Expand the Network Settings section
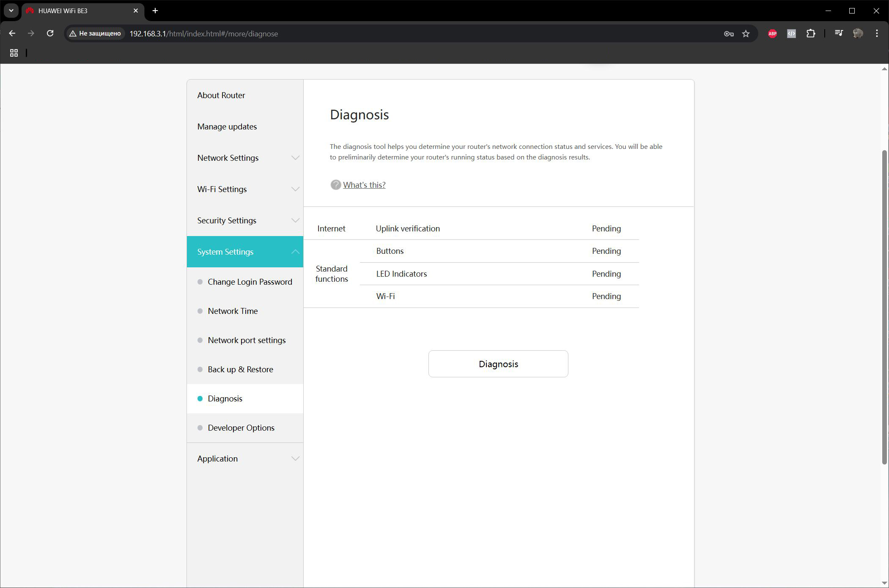889x588 pixels. (245, 158)
